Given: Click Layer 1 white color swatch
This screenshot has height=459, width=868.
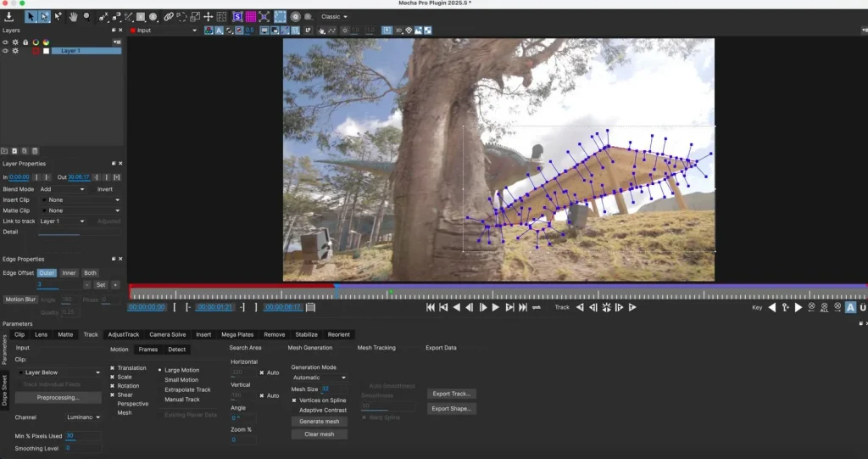Looking at the screenshot, I should coord(46,51).
